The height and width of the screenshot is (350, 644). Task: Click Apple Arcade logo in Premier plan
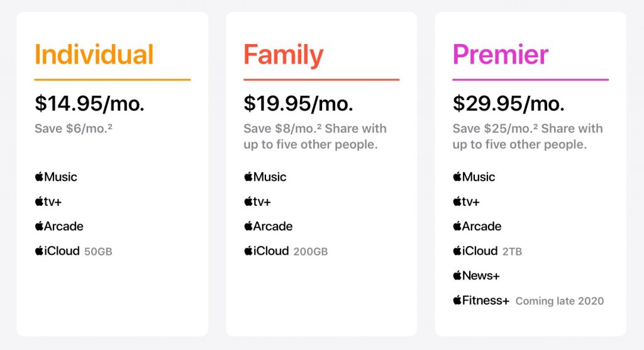(477, 226)
